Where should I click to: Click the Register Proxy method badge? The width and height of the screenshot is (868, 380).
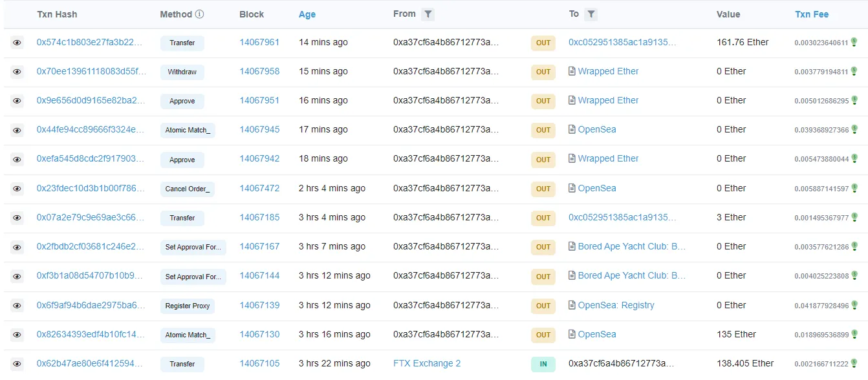tap(188, 306)
